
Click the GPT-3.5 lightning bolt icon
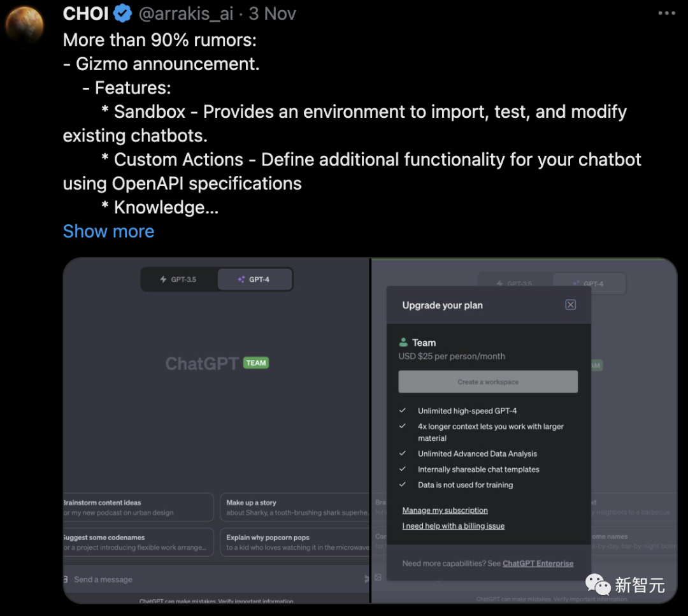pyautogui.click(x=163, y=280)
